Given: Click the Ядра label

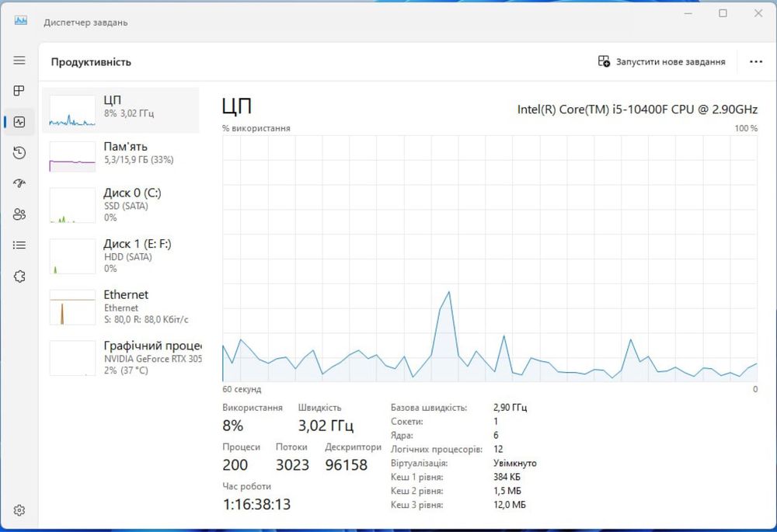Looking at the screenshot, I should click(x=402, y=436).
